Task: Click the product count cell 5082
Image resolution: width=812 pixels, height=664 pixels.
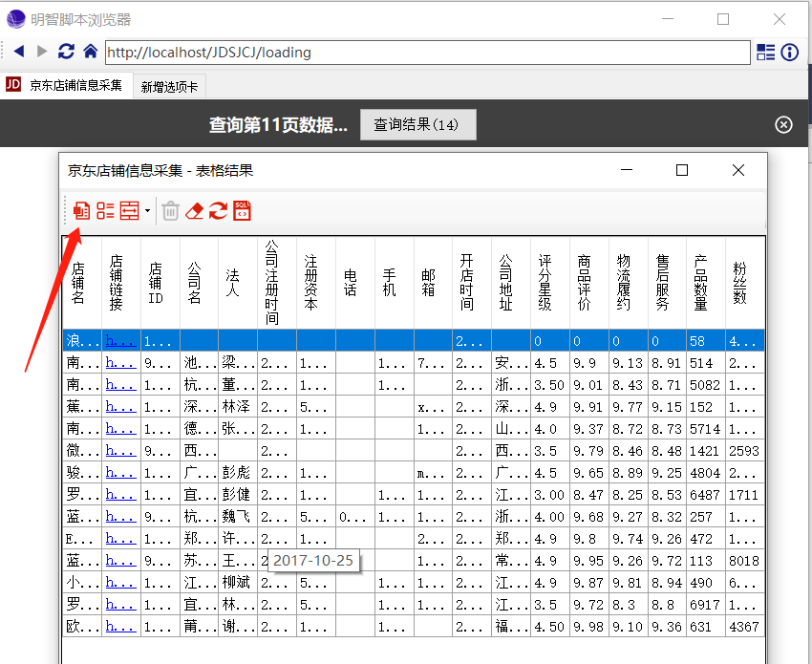Action: (x=706, y=385)
